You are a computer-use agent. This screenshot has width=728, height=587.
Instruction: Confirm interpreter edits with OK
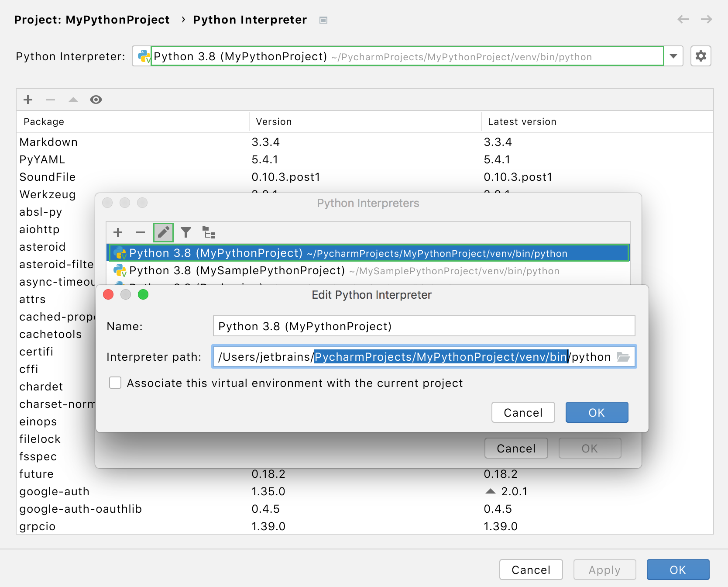point(596,412)
